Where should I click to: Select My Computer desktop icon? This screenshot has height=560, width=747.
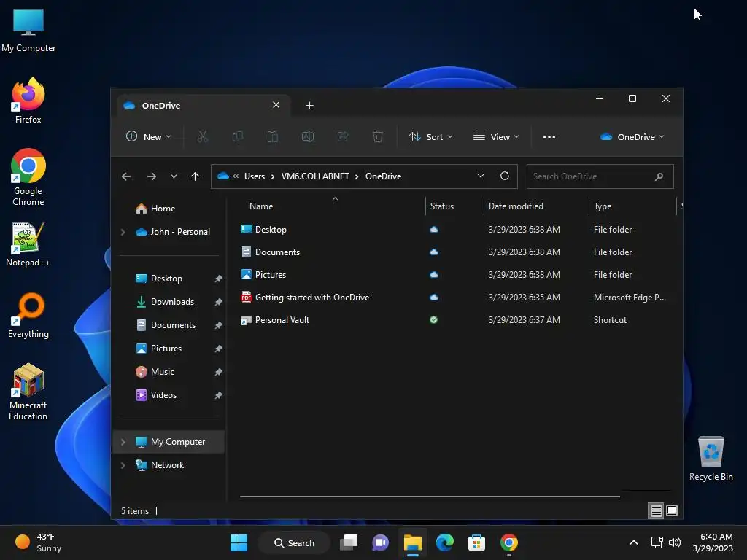point(28,29)
